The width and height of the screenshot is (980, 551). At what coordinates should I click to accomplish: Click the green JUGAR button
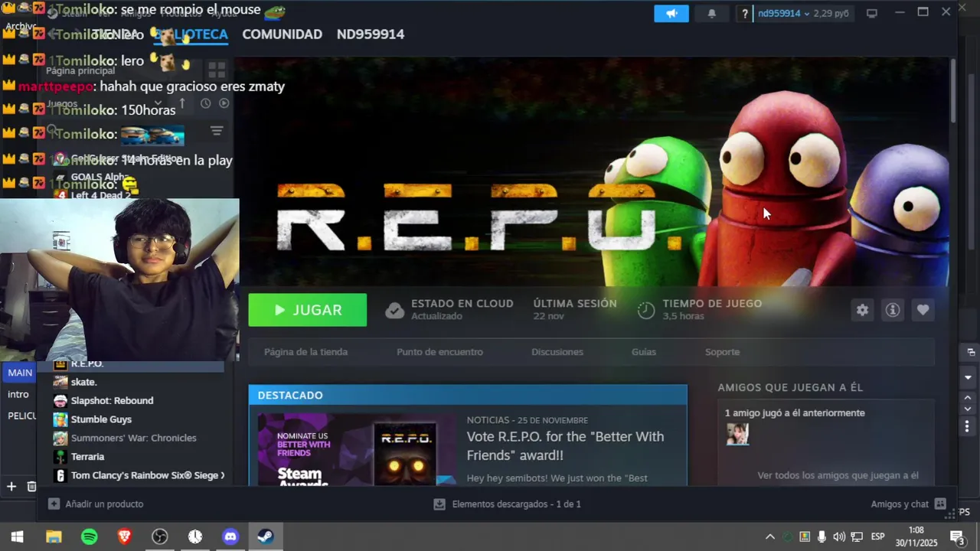307,310
